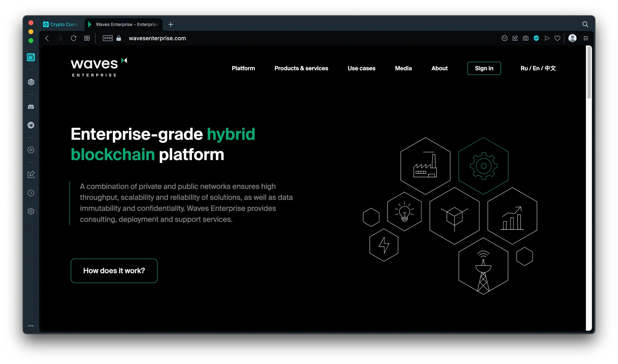The width and height of the screenshot is (618, 364).
Task: Click the light bulb hexagon icon
Action: [404, 212]
